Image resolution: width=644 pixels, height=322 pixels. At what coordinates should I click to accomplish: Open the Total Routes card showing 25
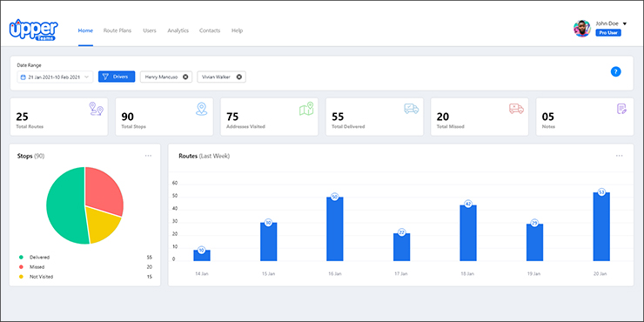[58, 117]
